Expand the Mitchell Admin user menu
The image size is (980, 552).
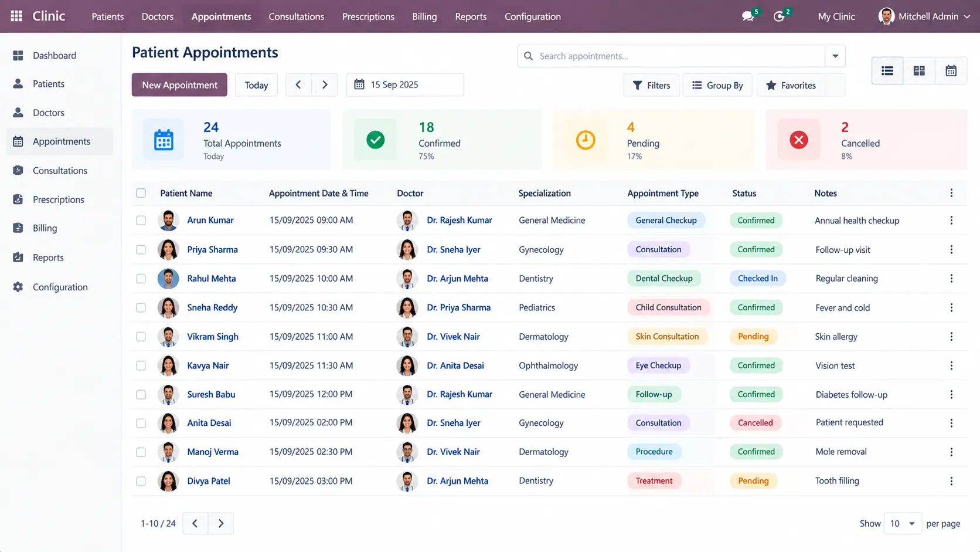pos(924,16)
